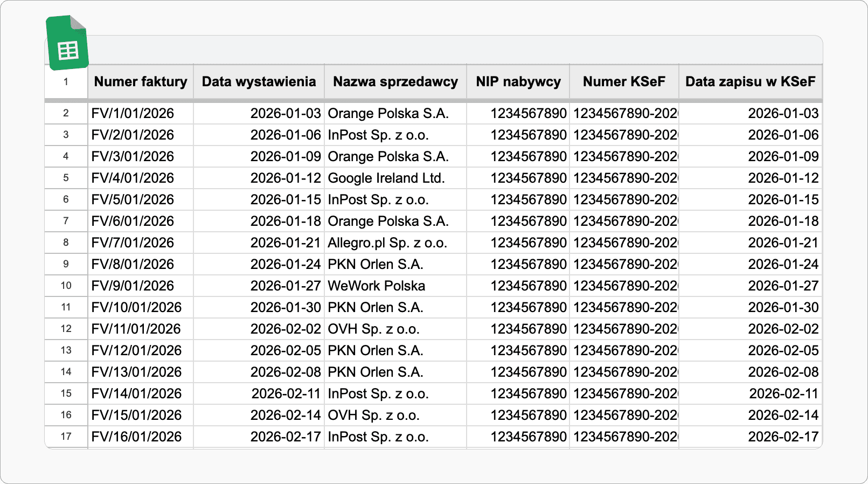Click Numer KSeF cell in FV/13/01/2026 row
868x484 pixels.
tap(624, 372)
